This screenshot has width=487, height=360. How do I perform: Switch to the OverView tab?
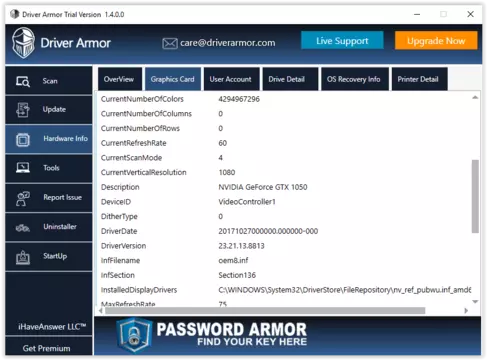(120, 79)
